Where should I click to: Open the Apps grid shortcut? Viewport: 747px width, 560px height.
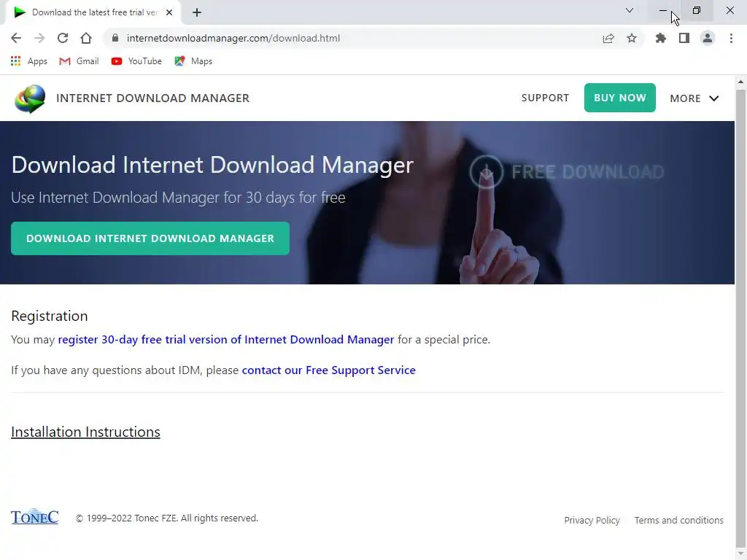29,61
